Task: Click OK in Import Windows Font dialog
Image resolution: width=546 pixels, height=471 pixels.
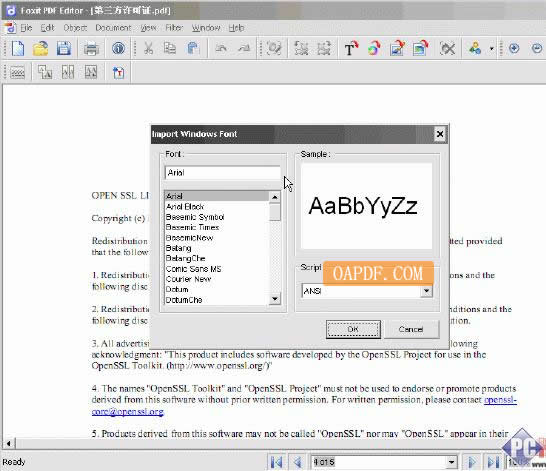Action: pos(353,329)
